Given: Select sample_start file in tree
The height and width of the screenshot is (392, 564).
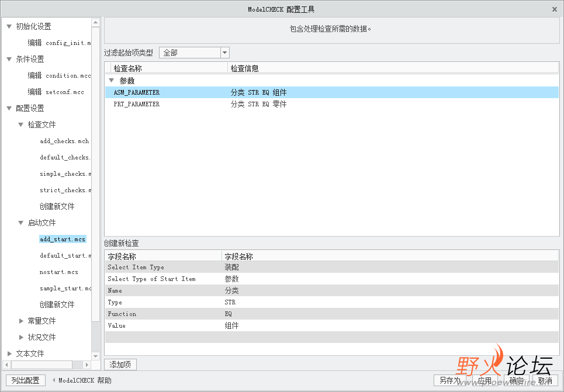Looking at the screenshot, I should pos(65,289).
